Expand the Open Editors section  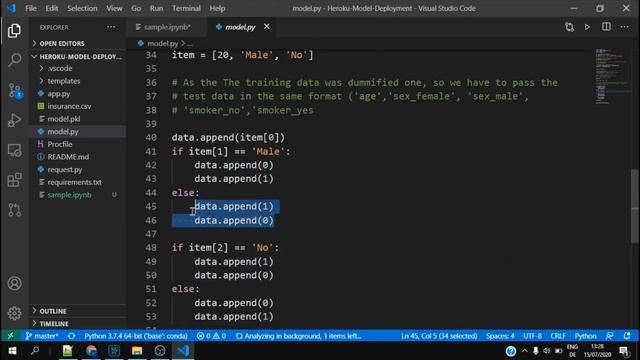click(78, 43)
